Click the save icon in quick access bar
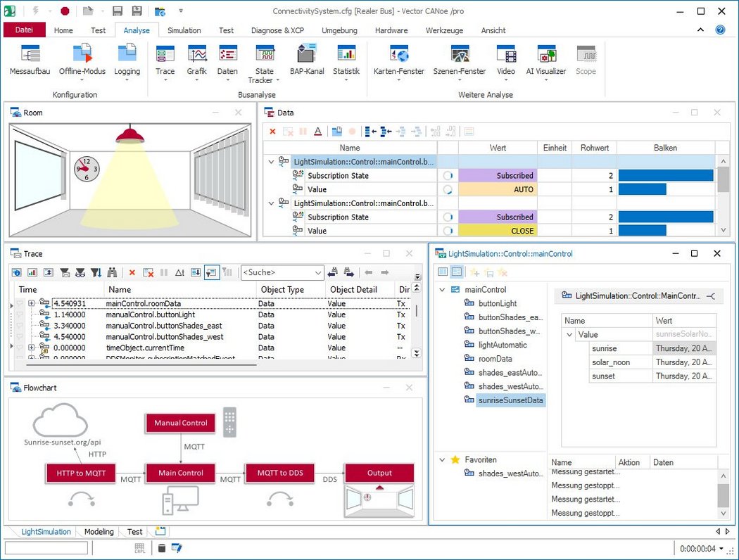 click(x=118, y=11)
